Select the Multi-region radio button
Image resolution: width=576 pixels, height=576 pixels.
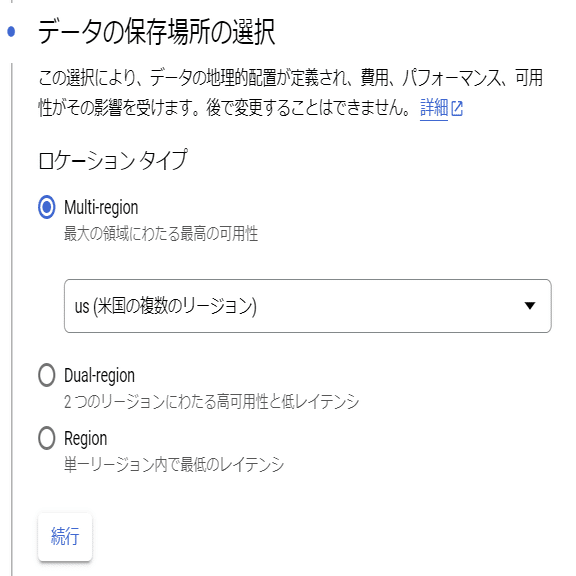[47, 207]
